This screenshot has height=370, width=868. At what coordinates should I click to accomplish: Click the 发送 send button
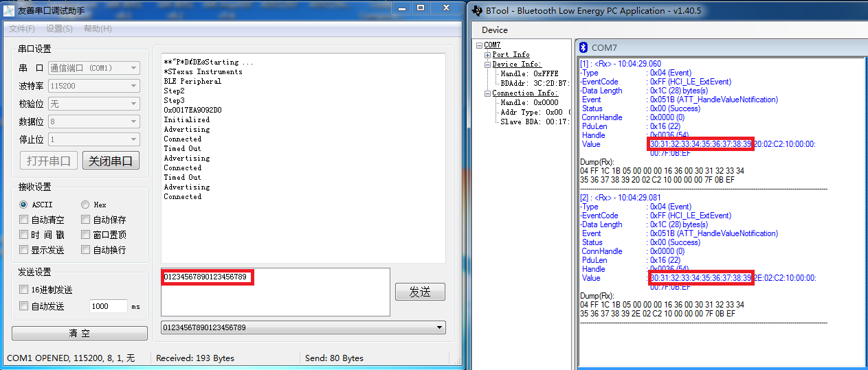(x=420, y=292)
